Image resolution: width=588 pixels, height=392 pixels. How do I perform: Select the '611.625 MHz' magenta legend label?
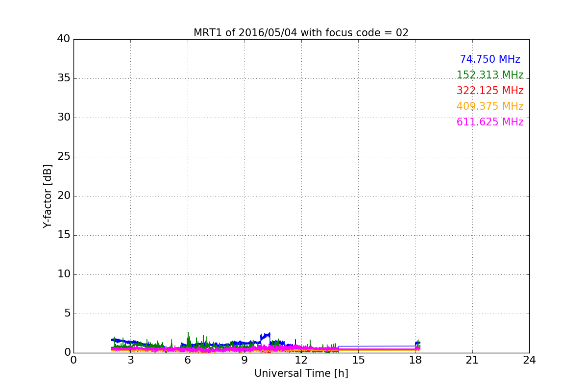[490, 122]
